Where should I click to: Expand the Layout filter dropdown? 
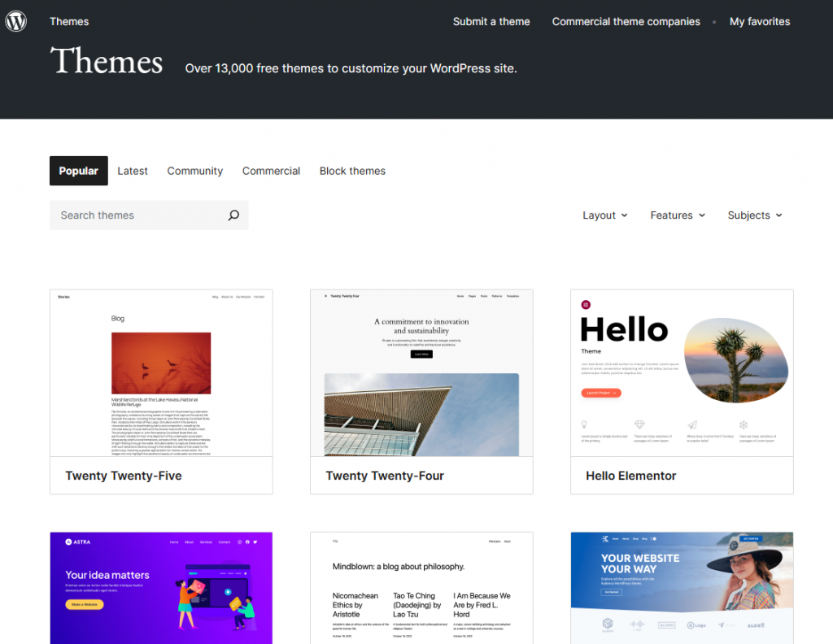click(605, 215)
